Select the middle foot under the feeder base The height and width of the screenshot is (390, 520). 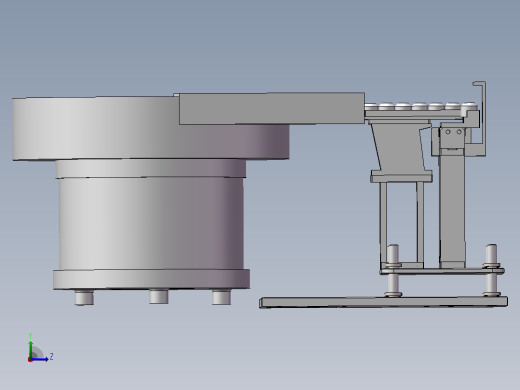point(159,296)
